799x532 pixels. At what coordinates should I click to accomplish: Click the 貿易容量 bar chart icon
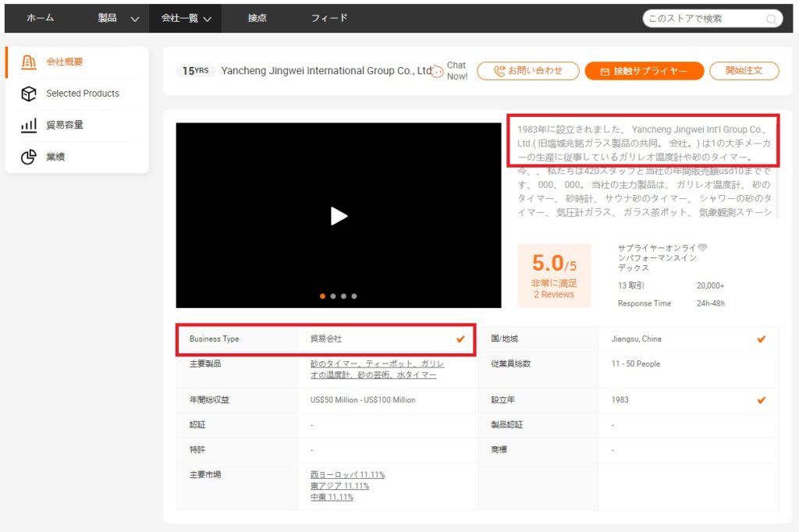(x=29, y=125)
